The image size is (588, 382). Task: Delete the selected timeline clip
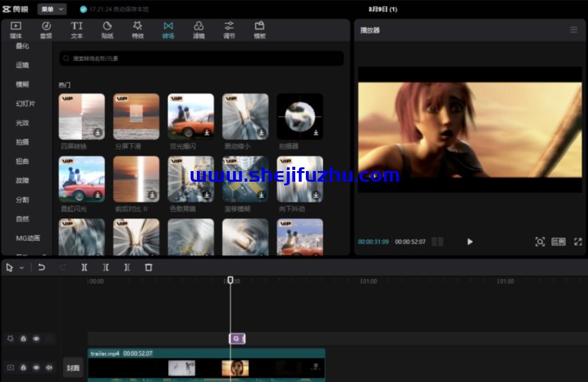pyautogui.click(x=148, y=268)
